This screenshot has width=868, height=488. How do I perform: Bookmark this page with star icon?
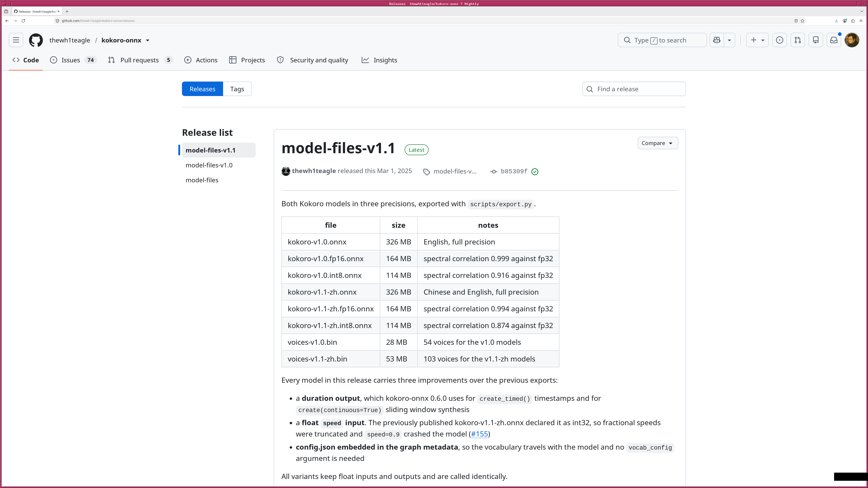[x=803, y=21]
